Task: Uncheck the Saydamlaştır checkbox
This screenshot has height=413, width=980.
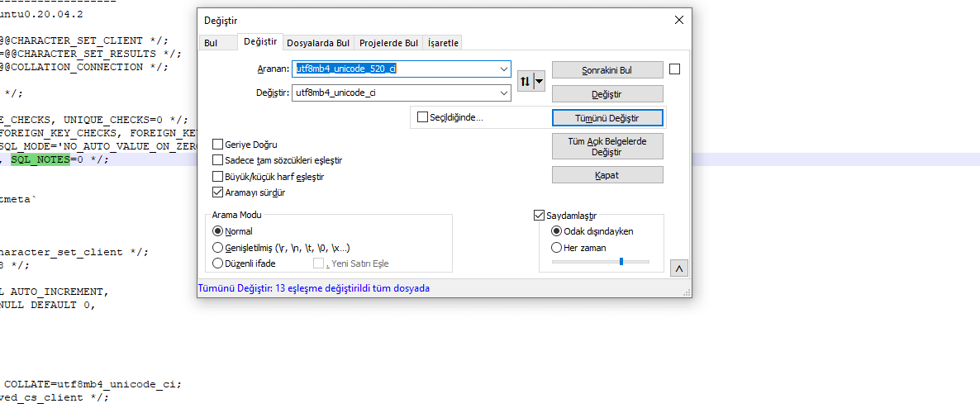Action: tap(540, 216)
